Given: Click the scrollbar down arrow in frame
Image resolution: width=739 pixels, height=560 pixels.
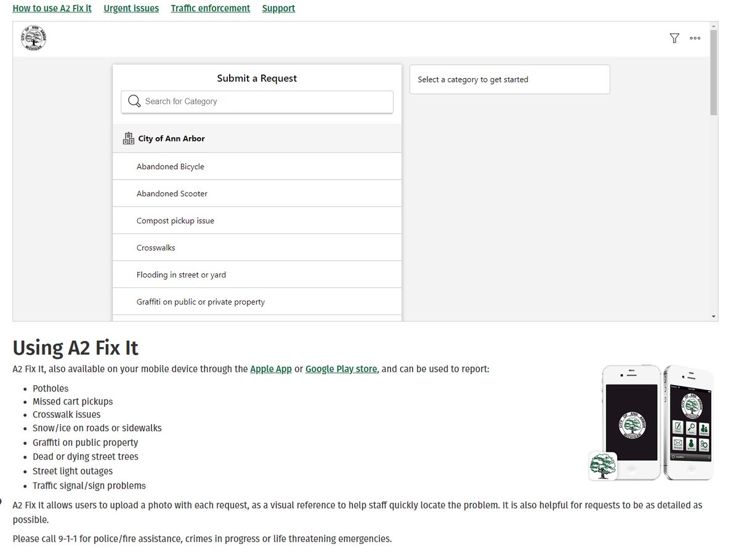Looking at the screenshot, I should coord(714,316).
